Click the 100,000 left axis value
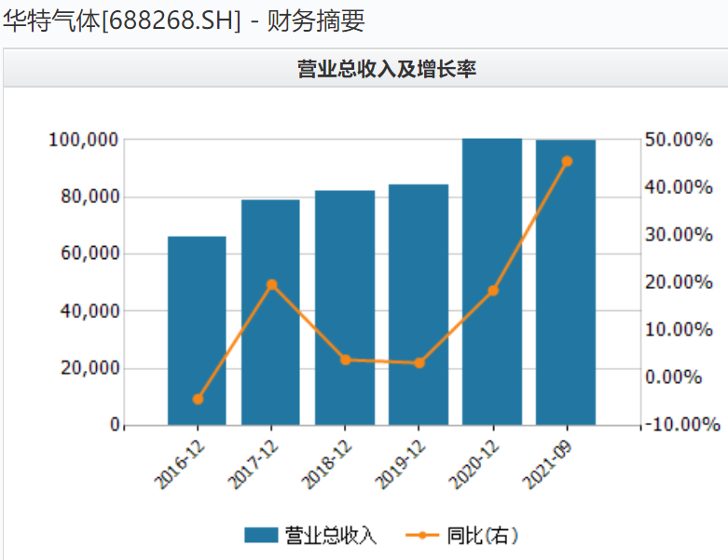The image size is (728, 560). 84,140
